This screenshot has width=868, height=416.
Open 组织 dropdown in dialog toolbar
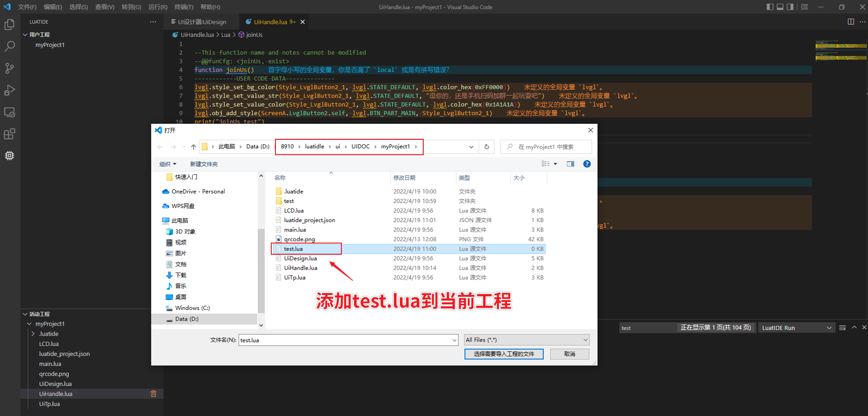click(168, 164)
